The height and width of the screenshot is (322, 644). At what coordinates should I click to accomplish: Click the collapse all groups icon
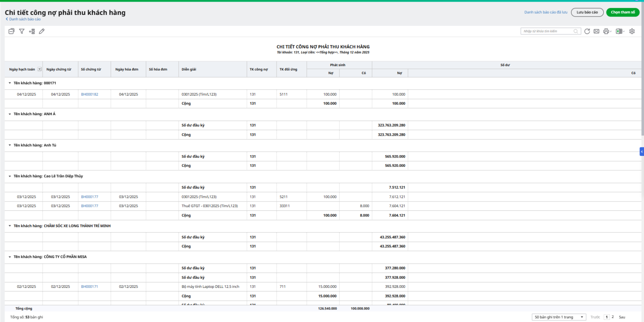11,31
